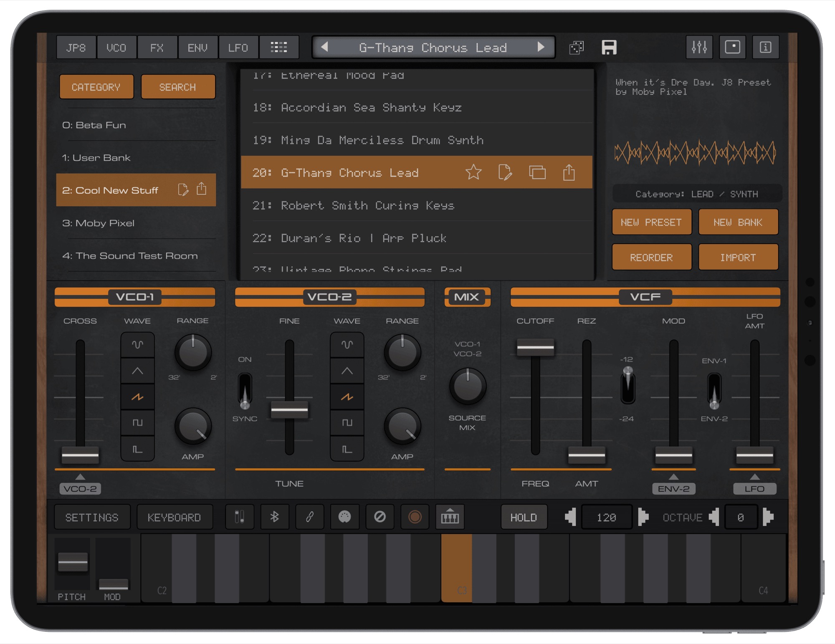Favorite G-Thang Chorus Lead with the star

[473, 172]
